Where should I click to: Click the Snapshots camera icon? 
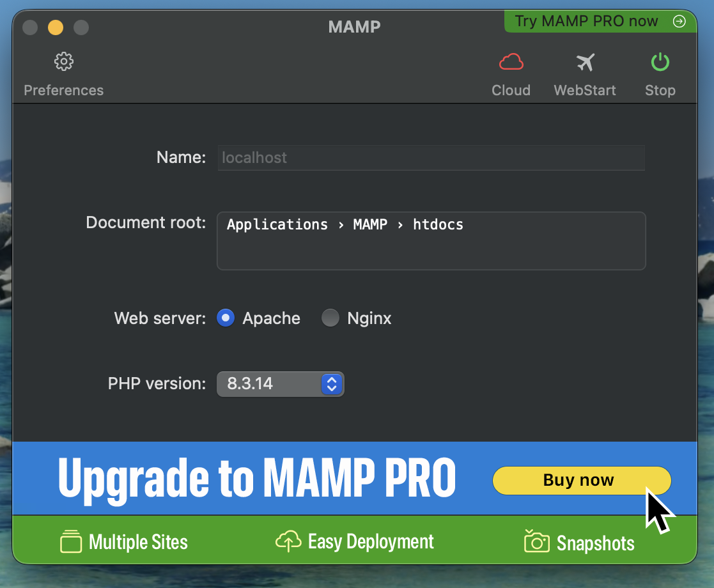536,541
